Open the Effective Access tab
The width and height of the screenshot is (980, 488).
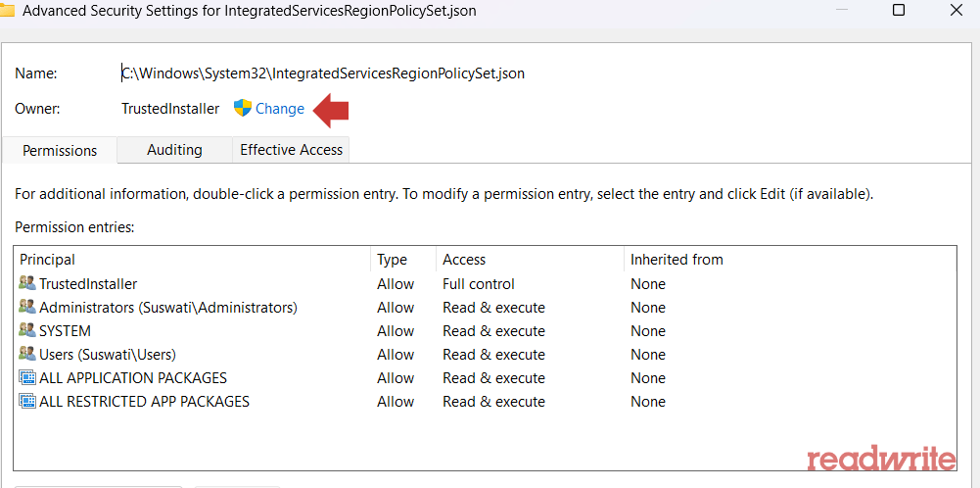click(291, 150)
